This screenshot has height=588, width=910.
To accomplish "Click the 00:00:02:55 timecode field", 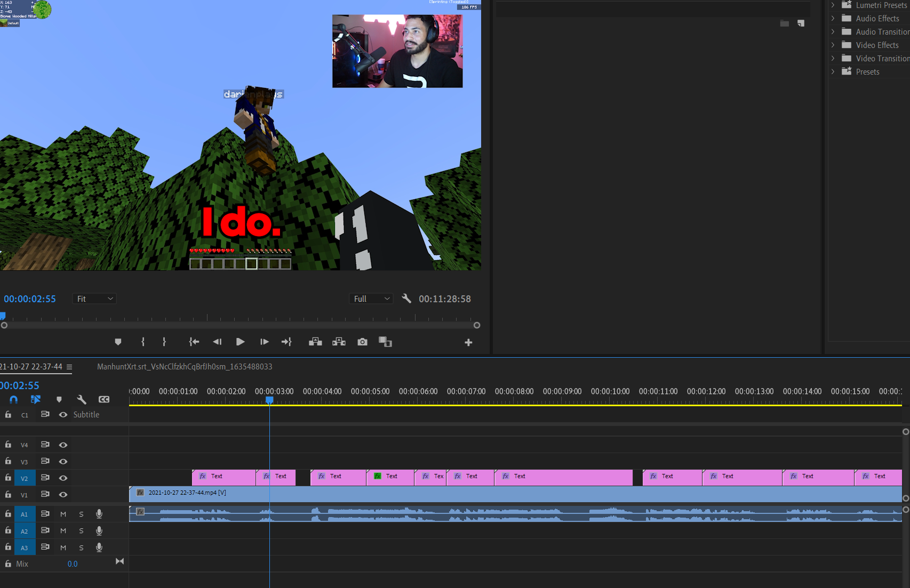I will click(30, 299).
